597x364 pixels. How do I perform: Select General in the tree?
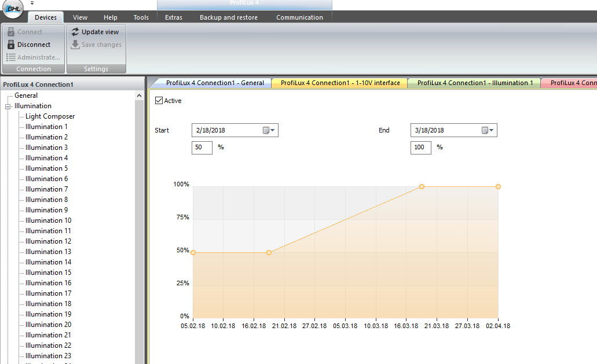26,95
